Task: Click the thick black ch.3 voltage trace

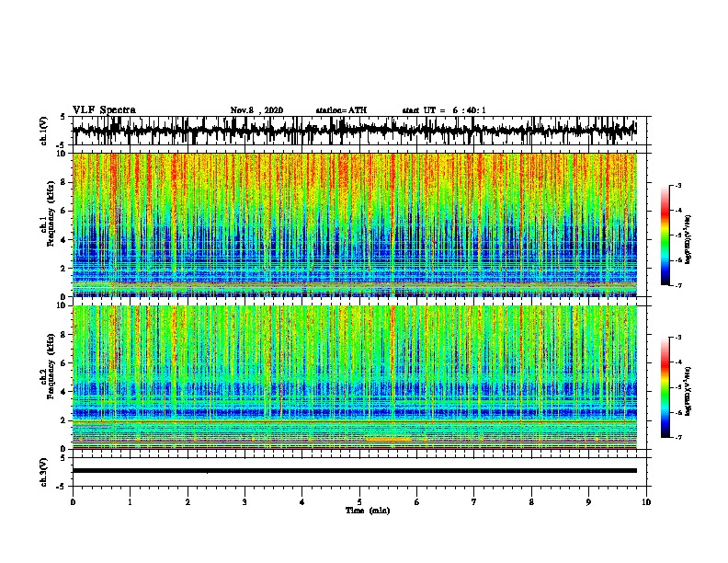Action: 354,471
